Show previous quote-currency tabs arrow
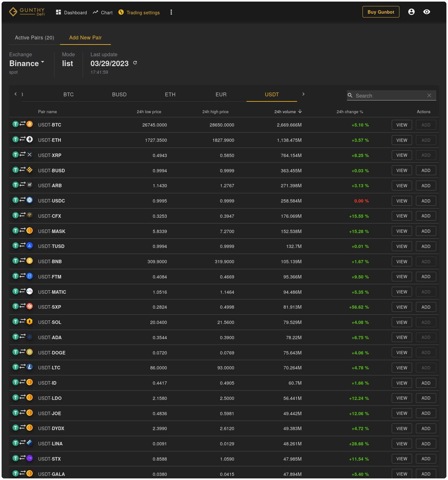448x480 pixels. pyautogui.click(x=16, y=94)
